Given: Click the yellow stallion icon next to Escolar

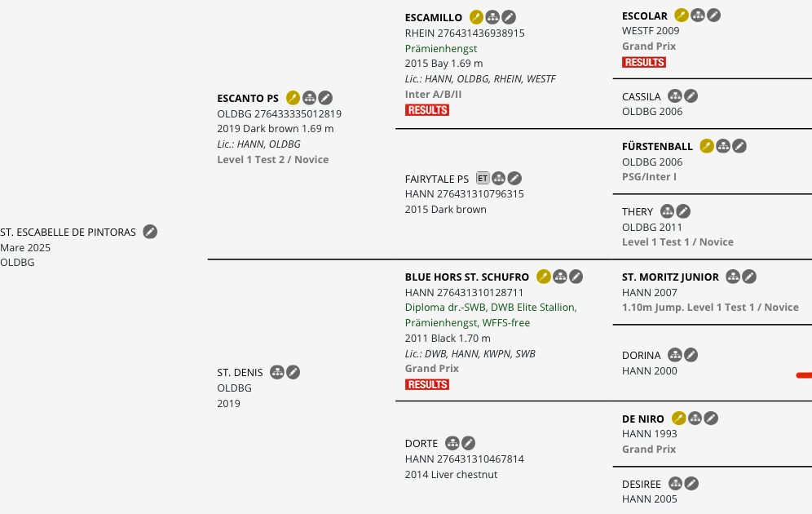Looking at the screenshot, I should [x=682, y=15].
